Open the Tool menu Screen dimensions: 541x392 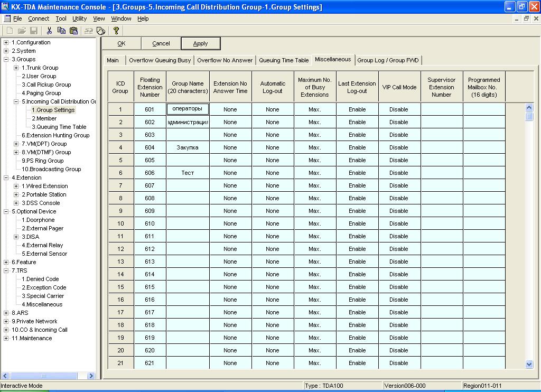[x=61, y=18]
